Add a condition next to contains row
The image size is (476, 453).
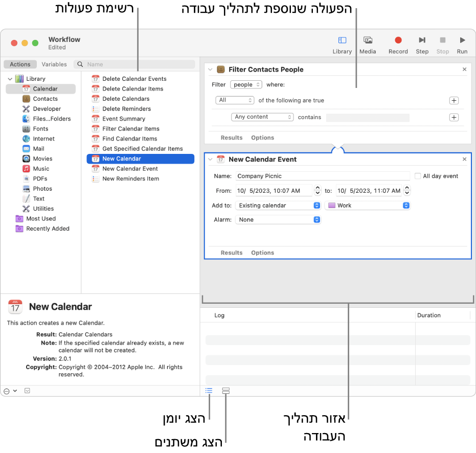(x=454, y=118)
